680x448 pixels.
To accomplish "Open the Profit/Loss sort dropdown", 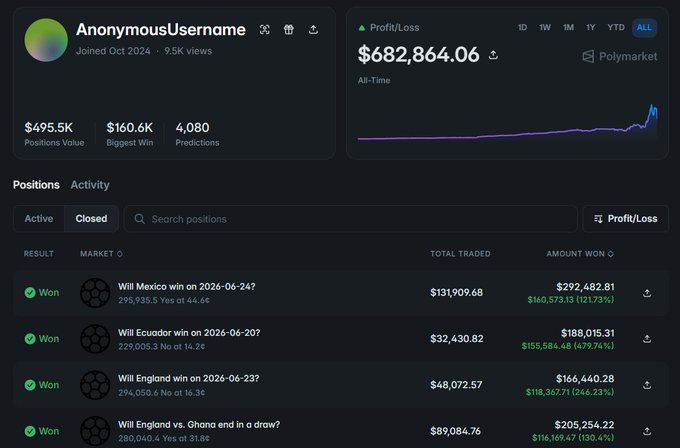I will coord(625,219).
